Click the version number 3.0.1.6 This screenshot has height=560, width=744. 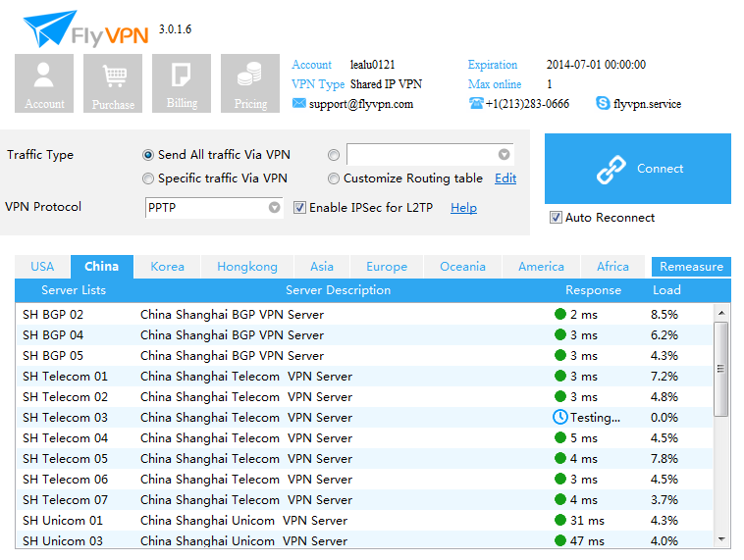point(175,28)
